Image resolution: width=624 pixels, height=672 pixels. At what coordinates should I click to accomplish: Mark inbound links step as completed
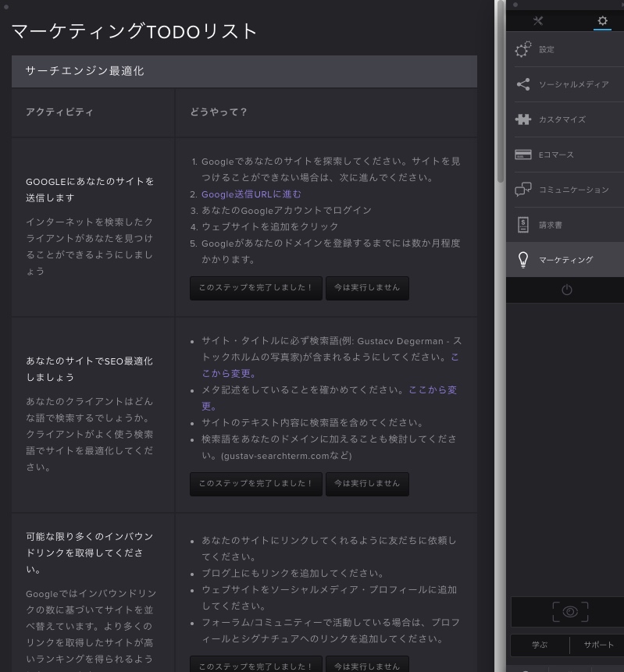(x=255, y=665)
